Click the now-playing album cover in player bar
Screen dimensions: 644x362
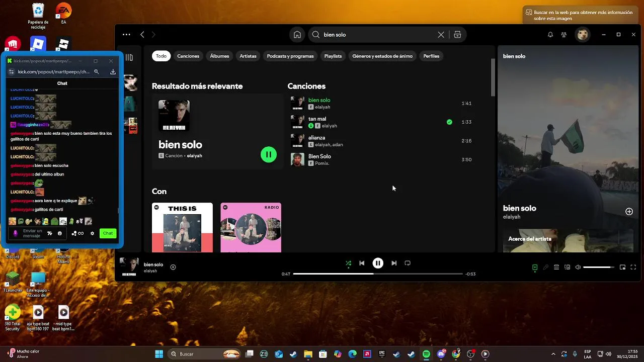click(x=129, y=267)
